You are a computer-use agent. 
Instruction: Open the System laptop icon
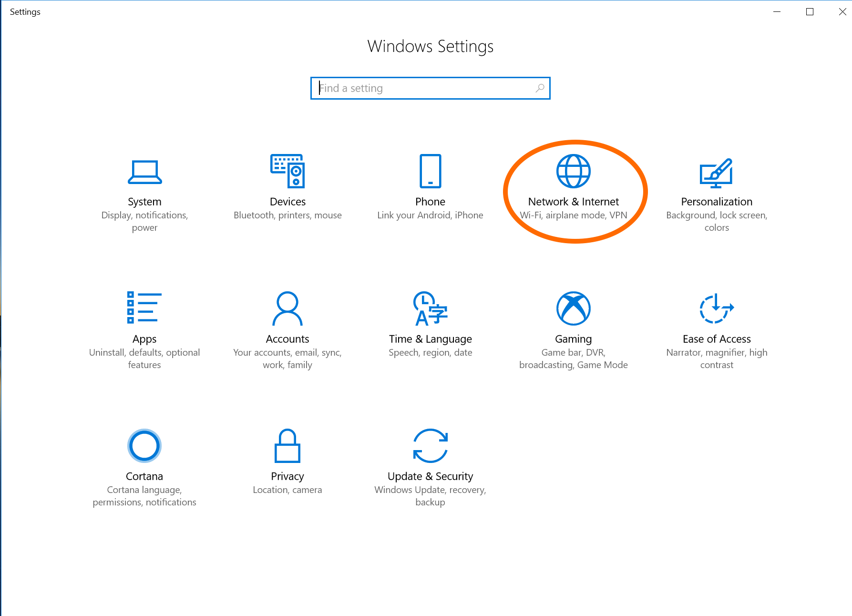pos(144,172)
